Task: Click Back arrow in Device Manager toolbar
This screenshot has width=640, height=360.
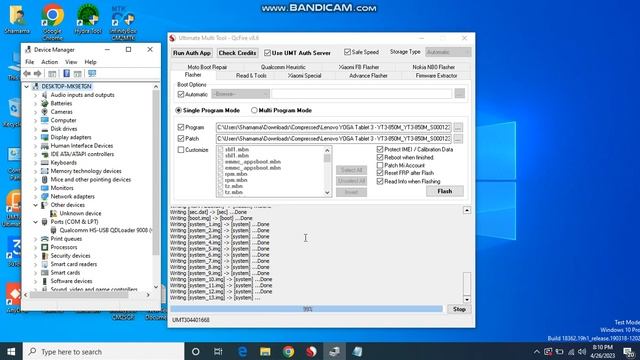Action: [x=27, y=73]
